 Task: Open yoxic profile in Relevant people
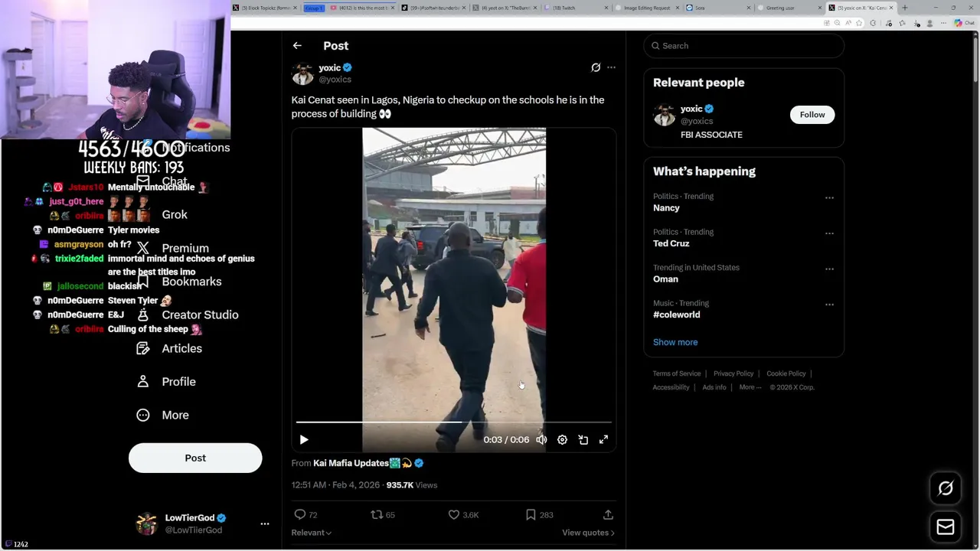pyautogui.click(x=691, y=109)
